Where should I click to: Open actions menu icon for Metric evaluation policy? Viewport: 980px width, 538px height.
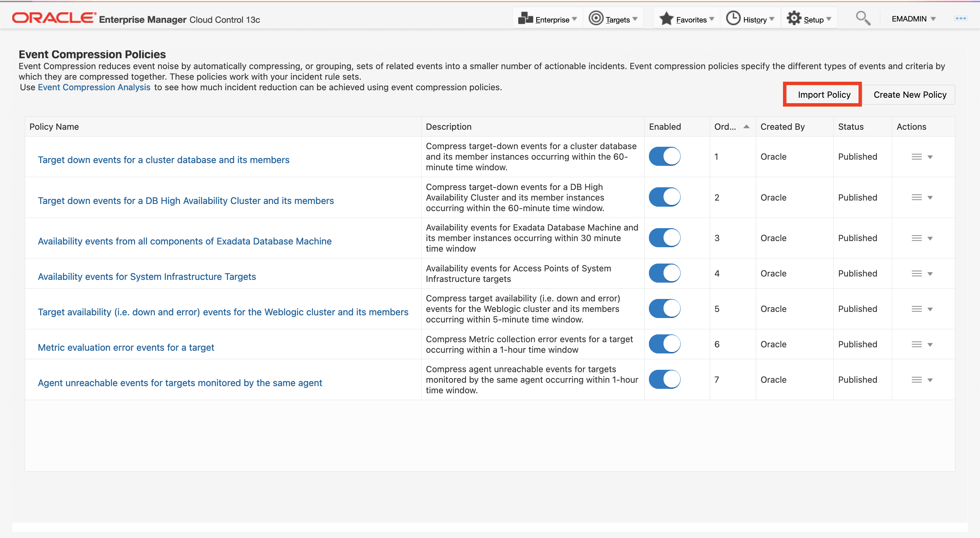(x=916, y=344)
